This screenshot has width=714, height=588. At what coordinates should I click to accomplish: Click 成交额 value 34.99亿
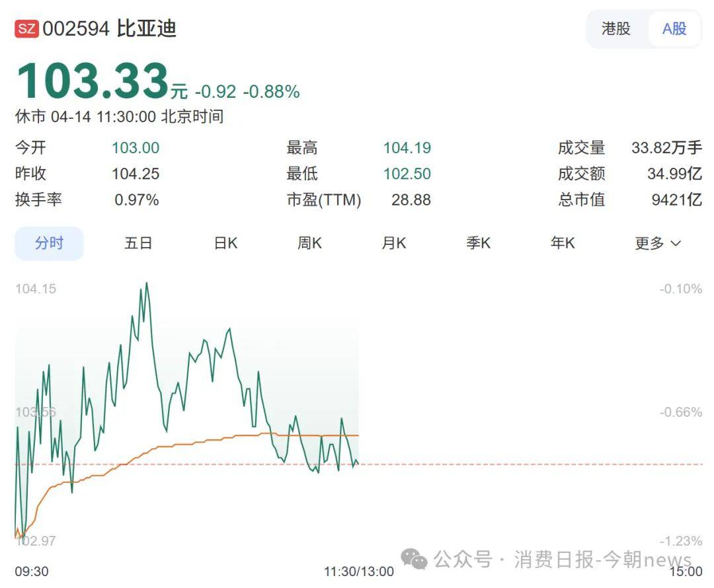point(675,174)
